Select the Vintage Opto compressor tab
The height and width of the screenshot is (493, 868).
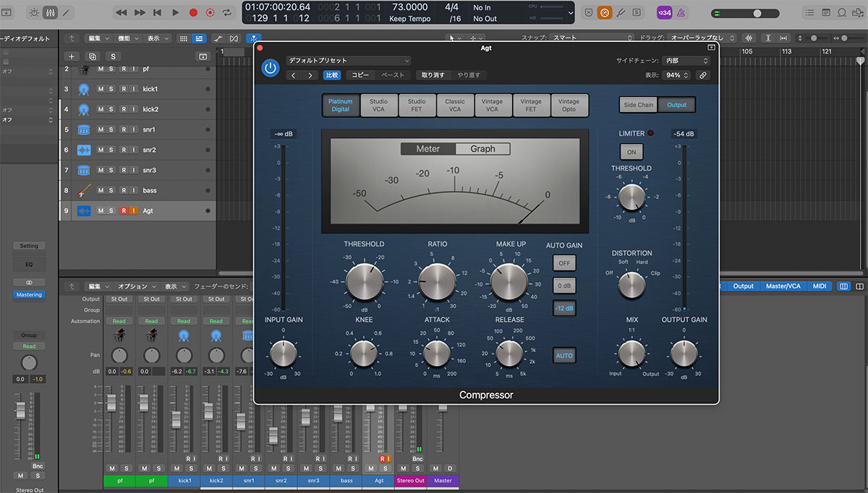coord(569,106)
